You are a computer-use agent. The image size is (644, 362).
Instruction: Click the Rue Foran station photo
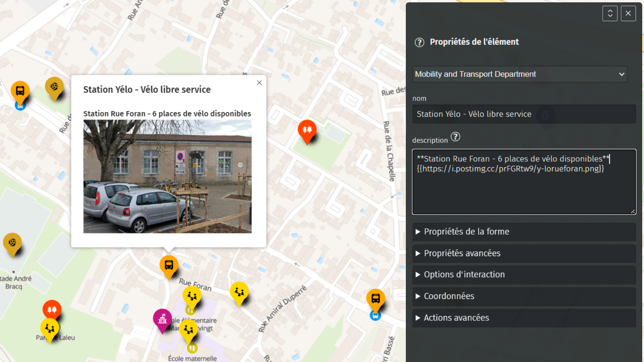167,177
